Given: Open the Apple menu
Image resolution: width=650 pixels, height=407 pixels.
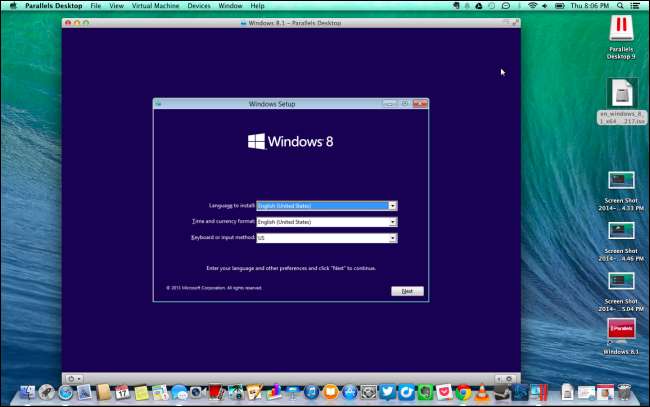Looking at the screenshot, I should point(13,6).
